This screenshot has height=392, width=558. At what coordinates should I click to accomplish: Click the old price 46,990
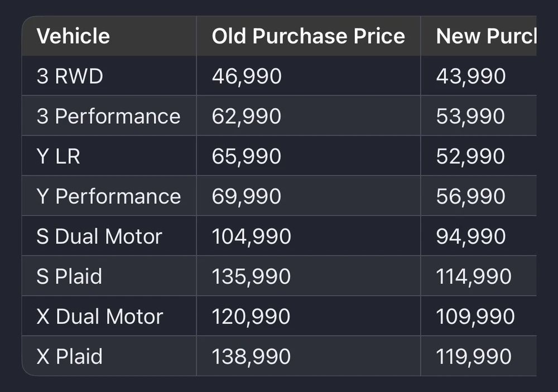(x=246, y=76)
